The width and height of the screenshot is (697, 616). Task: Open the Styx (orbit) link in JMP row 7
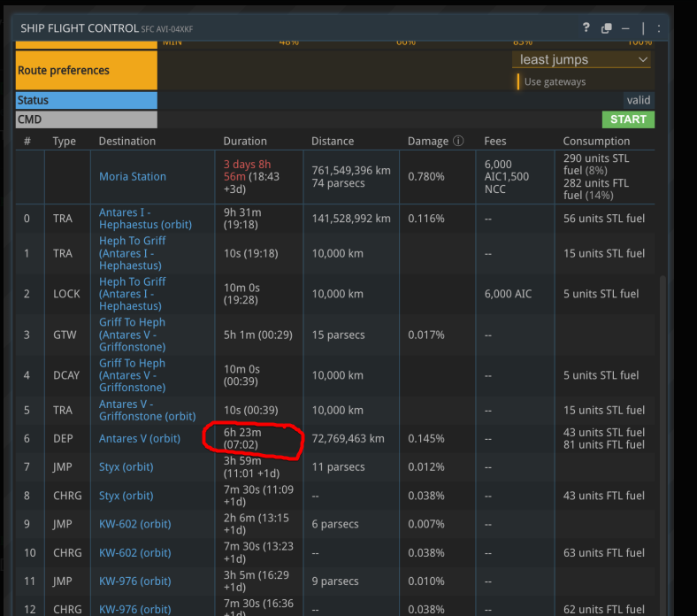tap(126, 466)
